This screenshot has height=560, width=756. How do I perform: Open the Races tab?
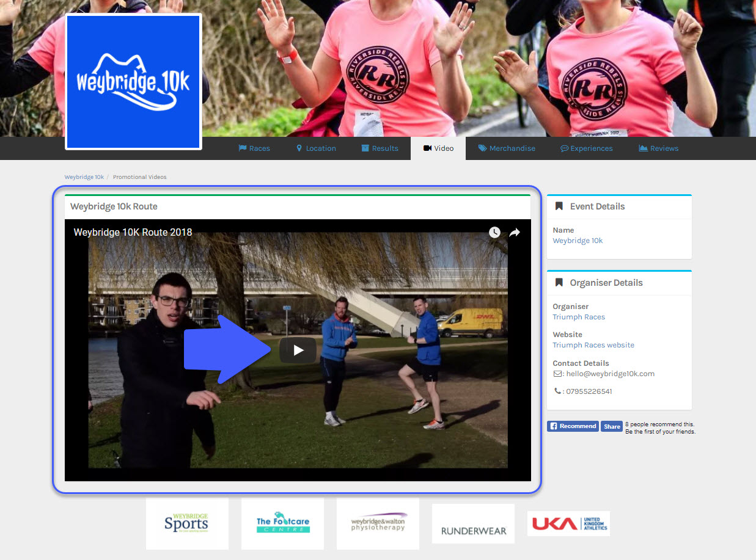(x=254, y=148)
